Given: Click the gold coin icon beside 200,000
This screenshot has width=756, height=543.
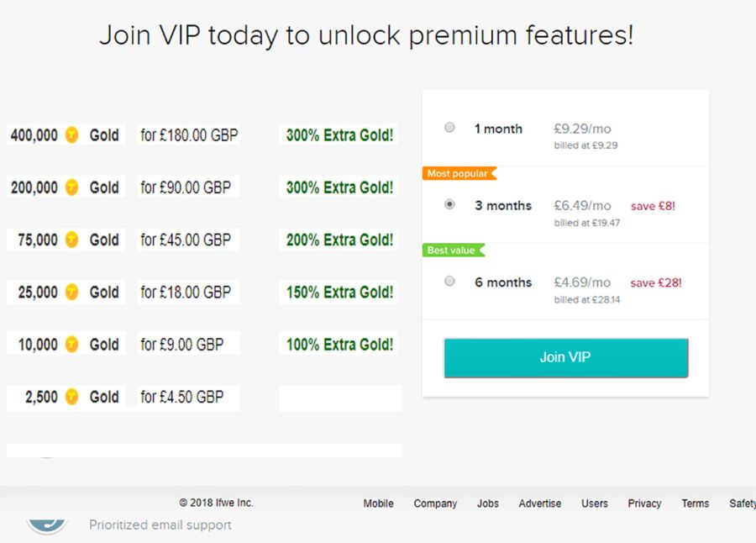Looking at the screenshot, I should coord(72,187).
